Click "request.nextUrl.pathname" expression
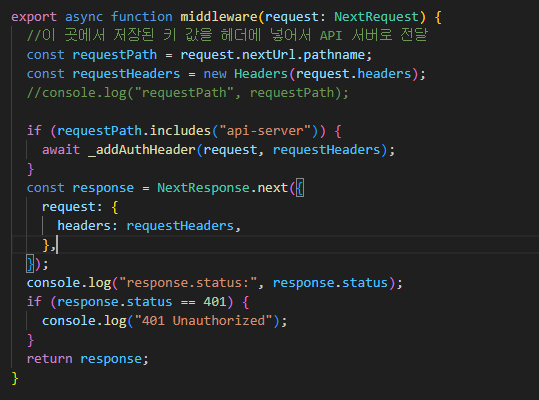The image size is (539, 400). [x=273, y=55]
